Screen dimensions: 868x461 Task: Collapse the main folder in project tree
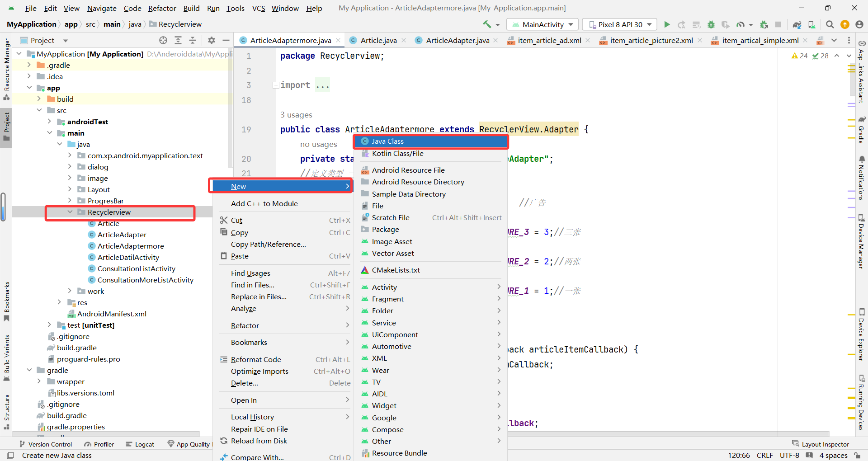tap(50, 133)
